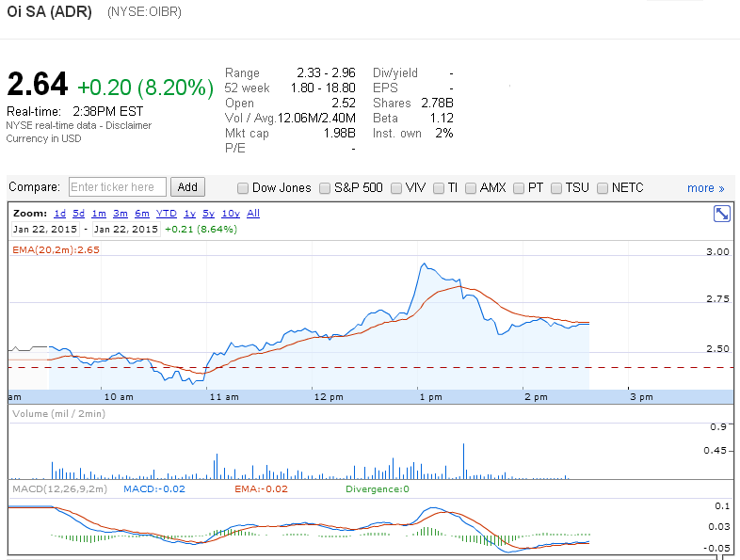This screenshot has height=560, width=740.
Task: Focus the 'Enter ticker here' field
Action: click(118, 187)
